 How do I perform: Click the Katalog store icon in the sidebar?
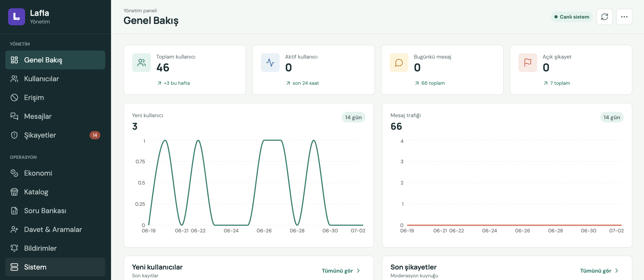pos(14,192)
